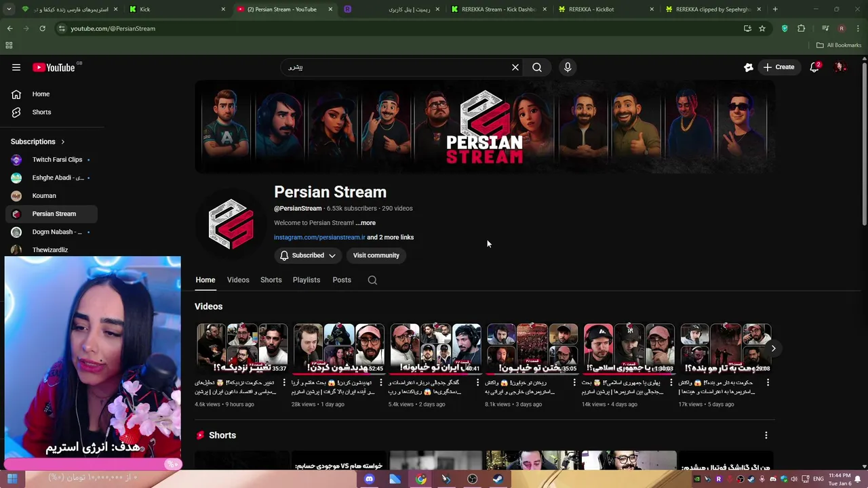This screenshot has width=868, height=488.
Task: Expand the Subscriptions section
Action: 38,142
